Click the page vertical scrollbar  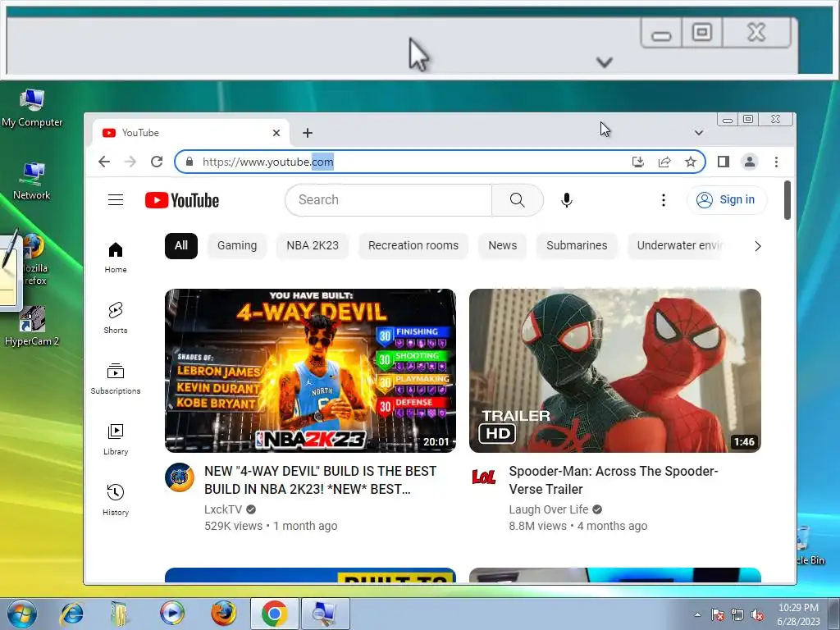pyautogui.click(x=787, y=200)
